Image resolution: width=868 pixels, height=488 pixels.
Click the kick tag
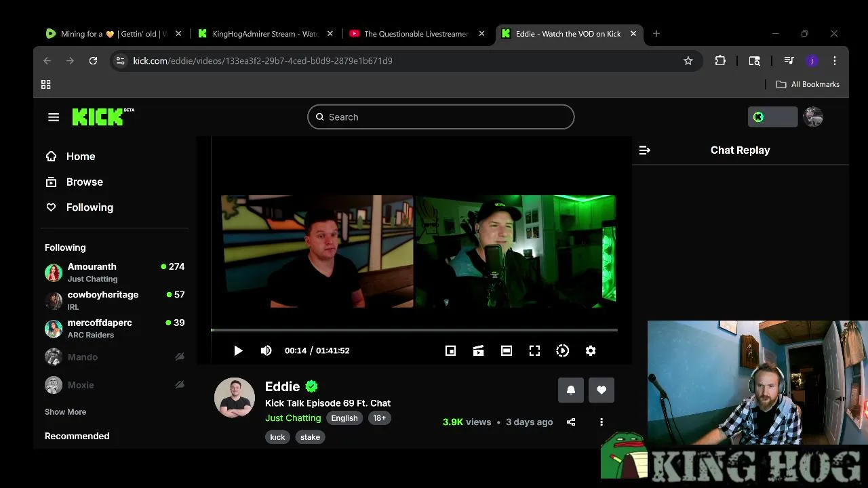tap(277, 437)
